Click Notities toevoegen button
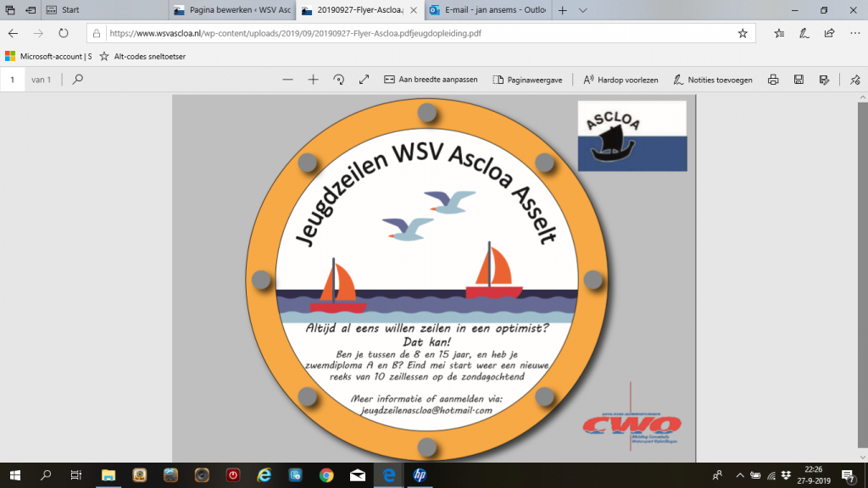868x488 pixels. 712,80
